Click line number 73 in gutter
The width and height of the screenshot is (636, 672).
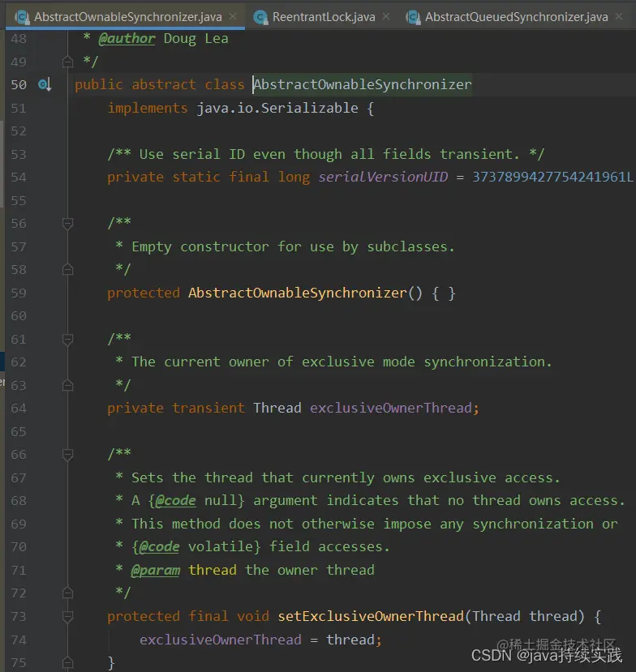19,616
